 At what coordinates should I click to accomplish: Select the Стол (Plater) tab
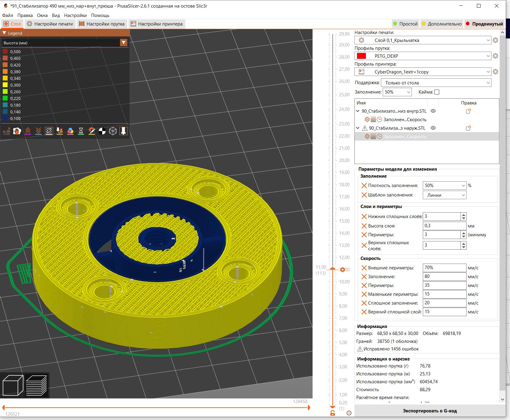(x=12, y=24)
